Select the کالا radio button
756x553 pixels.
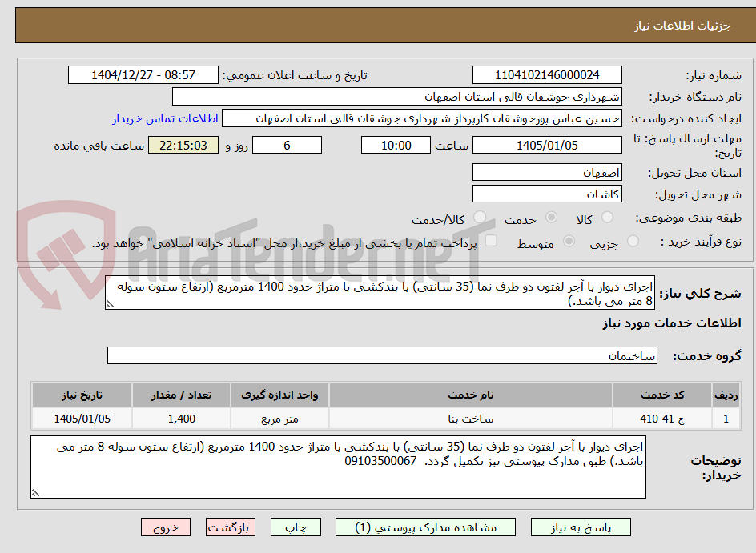tap(608, 217)
